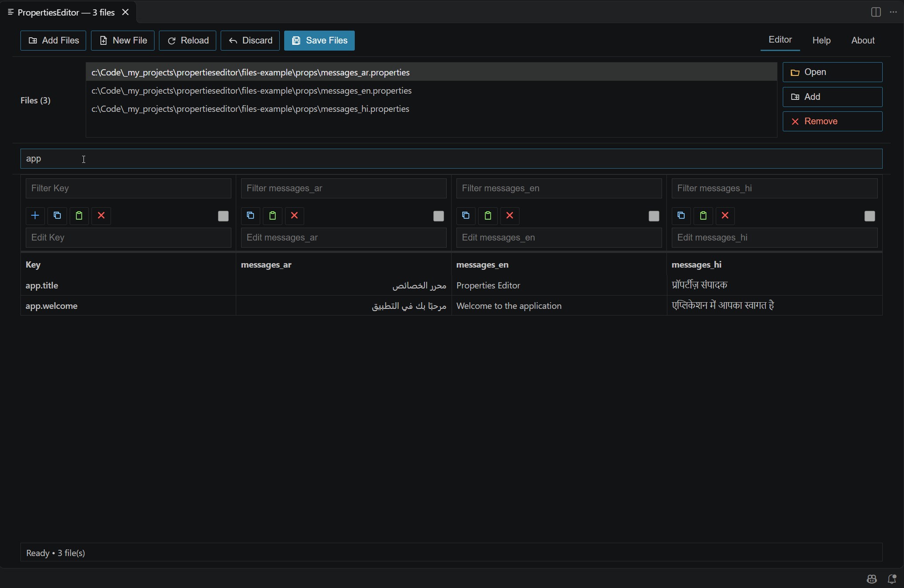The height and width of the screenshot is (588, 904).
Task: Open the About tab
Action: coord(863,40)
